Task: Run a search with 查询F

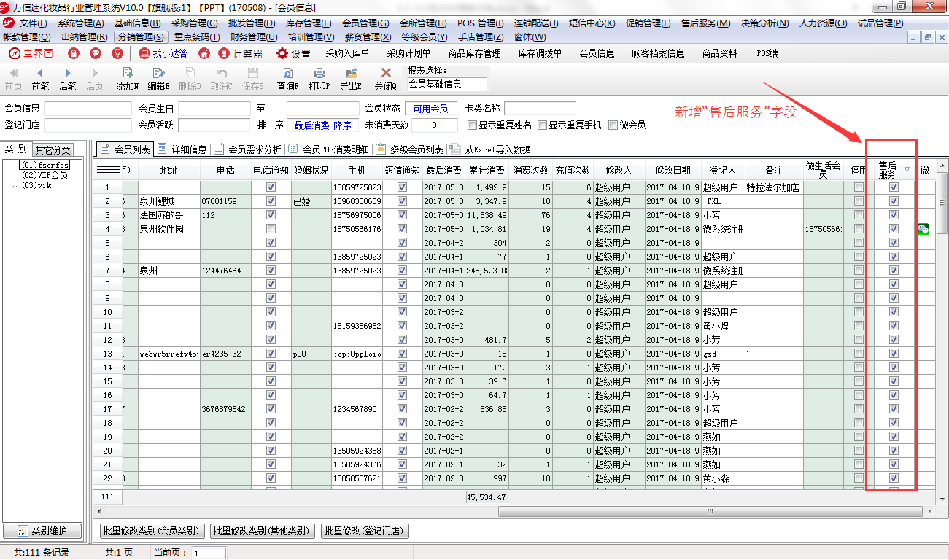Action: 288,79
